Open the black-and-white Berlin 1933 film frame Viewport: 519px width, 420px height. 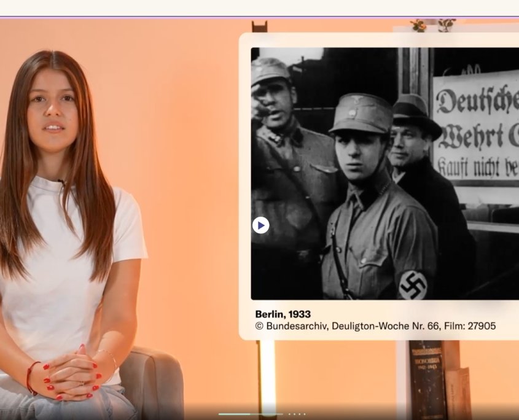pos(385,174)
